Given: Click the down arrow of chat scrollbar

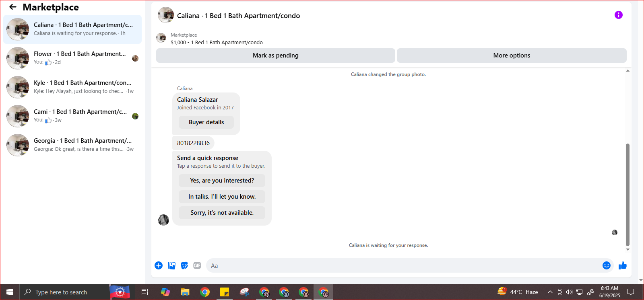Looking at the screenshot, I should [x=627, y=250].
